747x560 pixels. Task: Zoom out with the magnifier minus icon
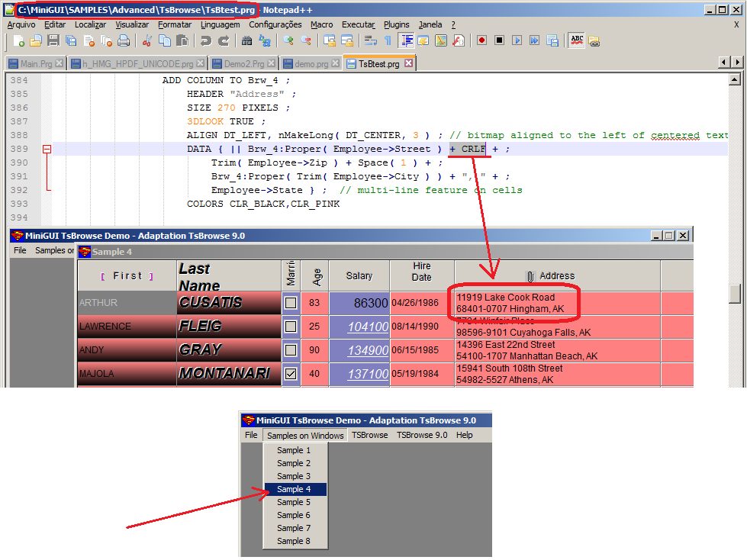305,41
